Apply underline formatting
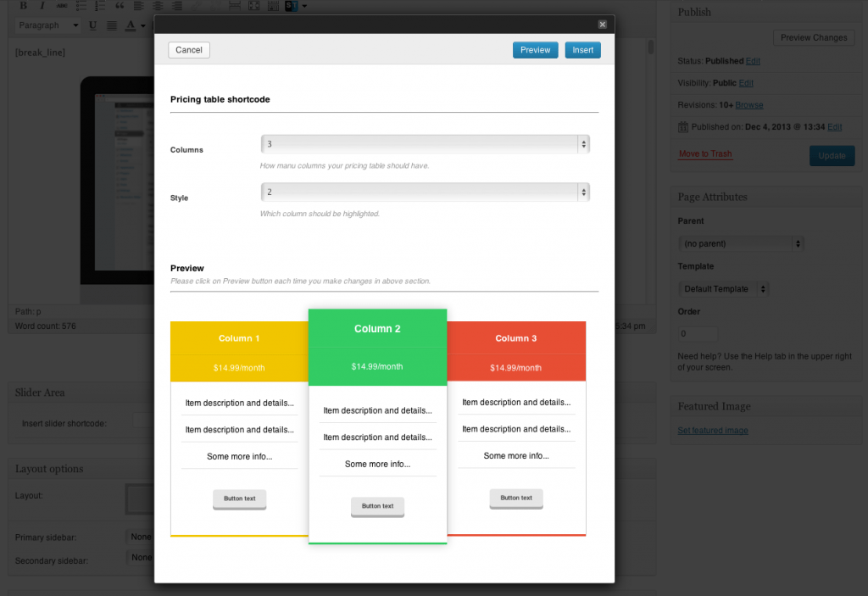This screenshot has height=596, width=868. tap(93, 25)
